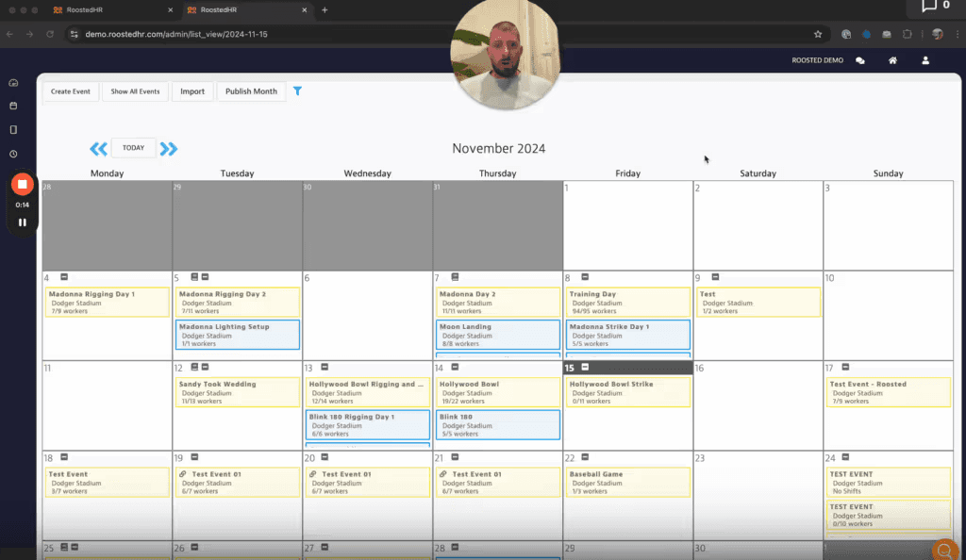The height and width of the screenshot is (560, 966).
Task: Click the browser forward arrow
Action: [29, 35]
